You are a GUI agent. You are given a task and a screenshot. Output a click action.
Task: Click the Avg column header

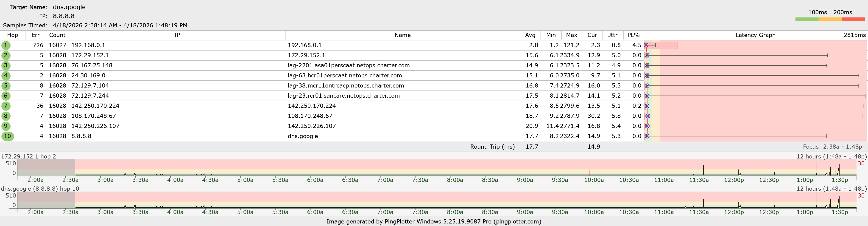pyautogui.click(x=530, y=35)
